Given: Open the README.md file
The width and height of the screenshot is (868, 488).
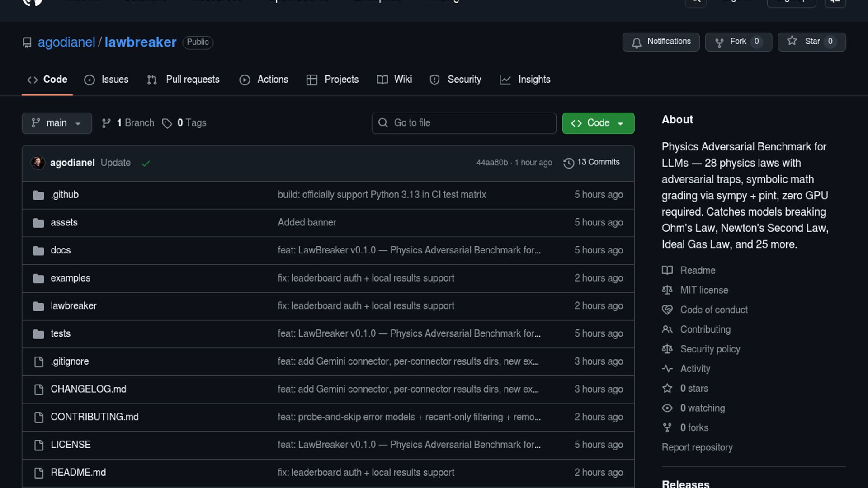Looking at the screenshot, I should 78,473.
